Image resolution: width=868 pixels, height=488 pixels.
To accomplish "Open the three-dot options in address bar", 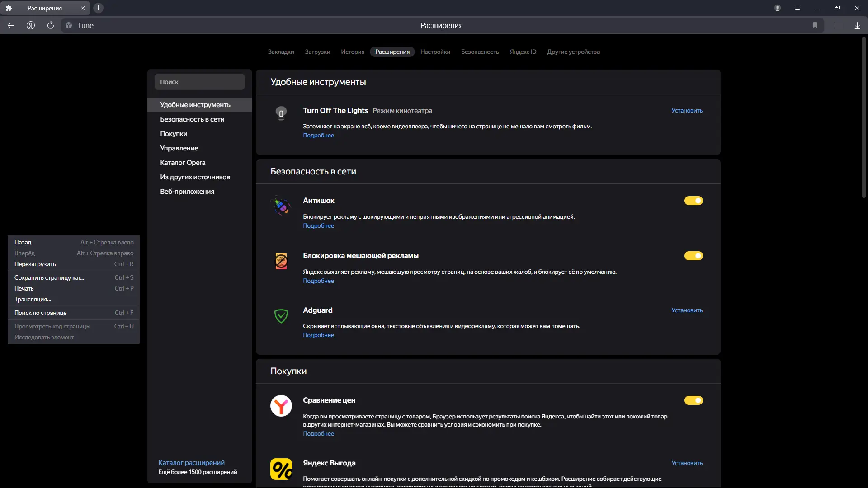I will pyautogui.click(x=835, y=25).
